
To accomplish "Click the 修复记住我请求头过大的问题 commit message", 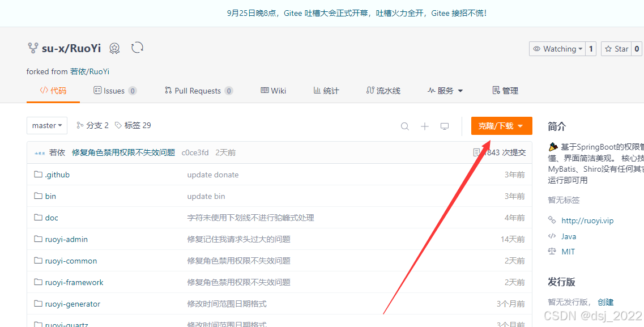I will (x=238, y=239).
